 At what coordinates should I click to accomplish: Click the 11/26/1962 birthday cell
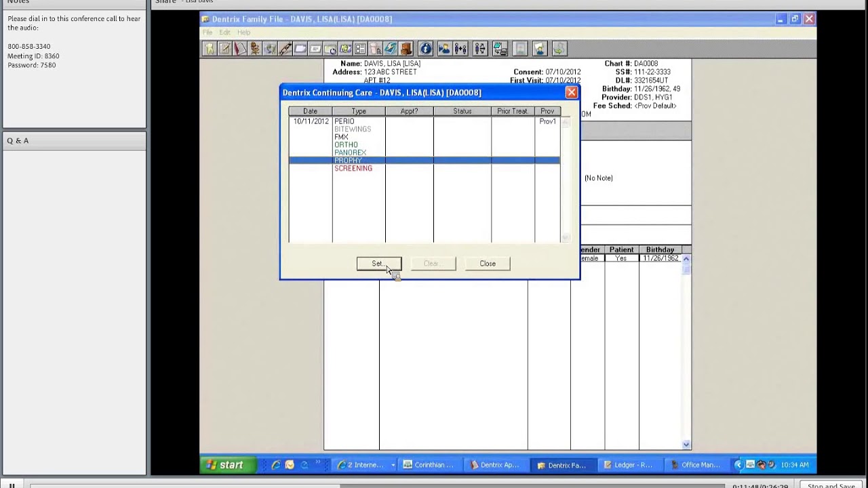click(660, 258)
